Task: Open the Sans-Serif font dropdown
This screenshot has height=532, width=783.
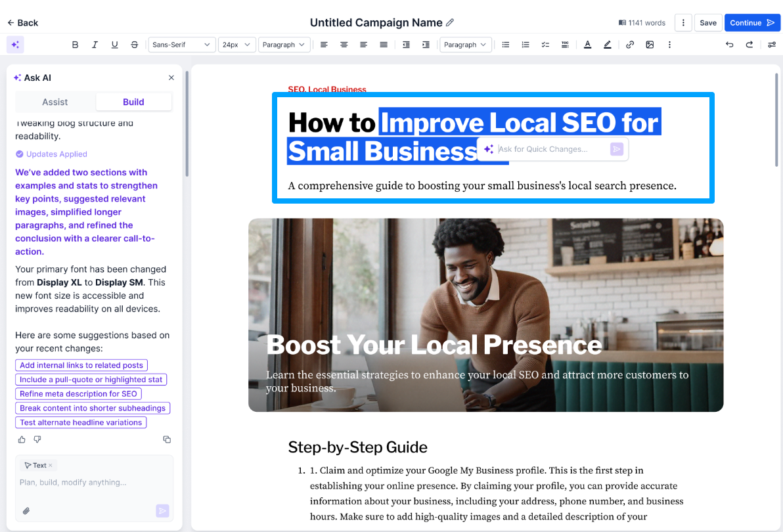Action: pyautogui.click(x=182, y=45)
